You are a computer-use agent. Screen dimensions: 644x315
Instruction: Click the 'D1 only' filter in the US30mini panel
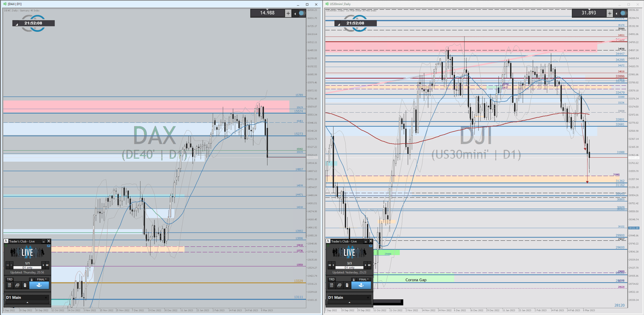(349, 268)
